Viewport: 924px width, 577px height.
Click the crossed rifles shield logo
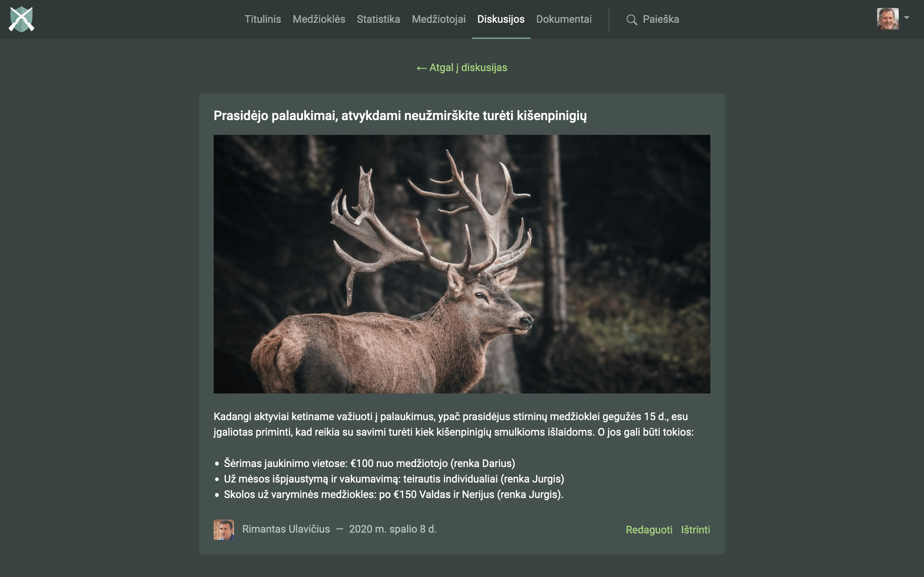point(22,19)
